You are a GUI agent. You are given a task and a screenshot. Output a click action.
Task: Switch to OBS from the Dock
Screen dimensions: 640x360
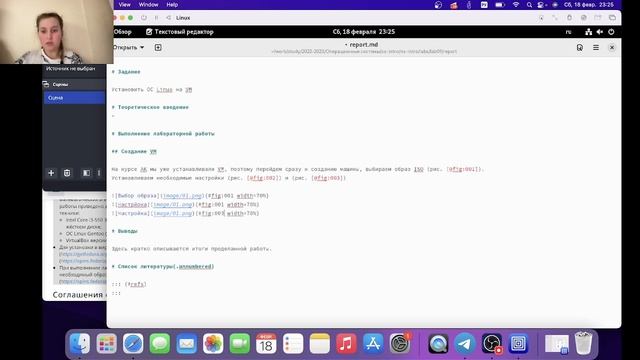[491, 343]
